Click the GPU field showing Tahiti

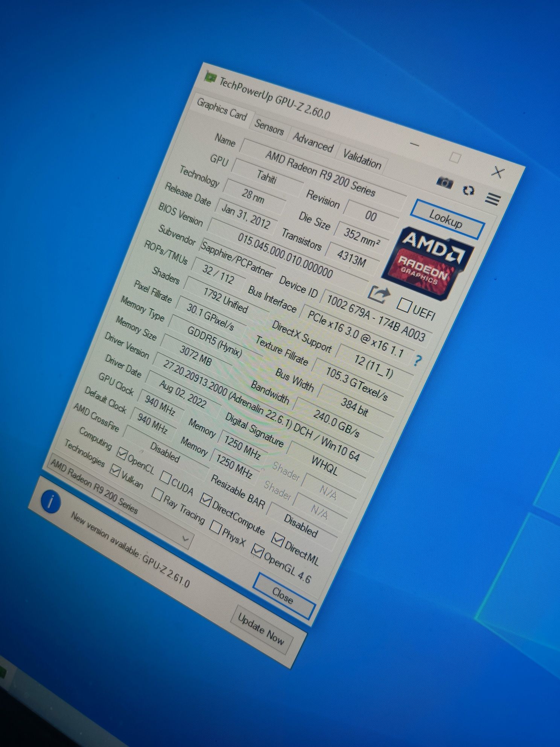pos(267,176)
